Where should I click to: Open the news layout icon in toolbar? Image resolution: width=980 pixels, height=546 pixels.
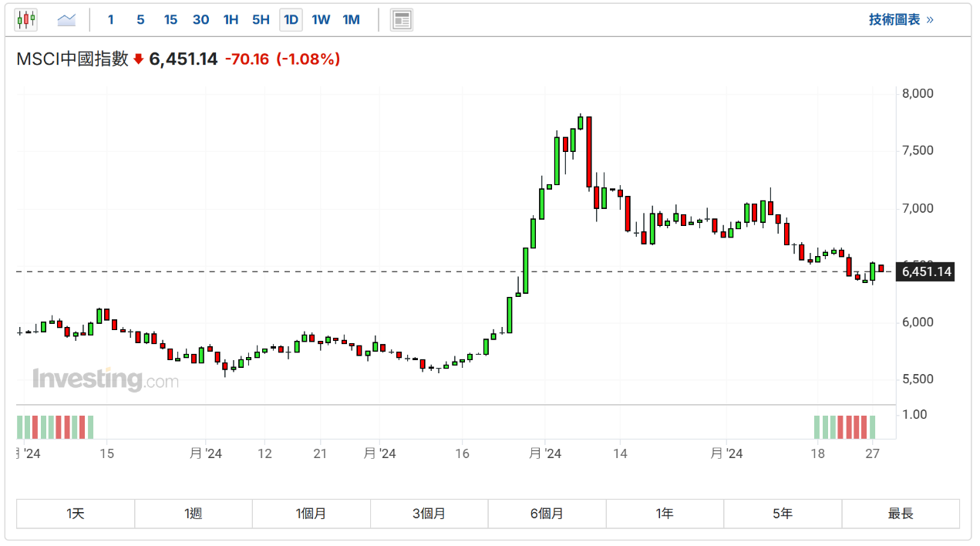tap(401, 19)
